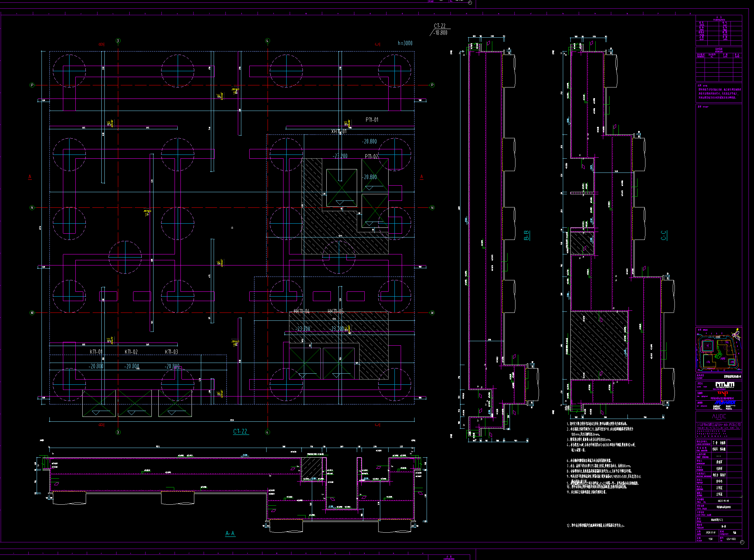Select grid bubble 4 at the plan's top

point(267,41)
